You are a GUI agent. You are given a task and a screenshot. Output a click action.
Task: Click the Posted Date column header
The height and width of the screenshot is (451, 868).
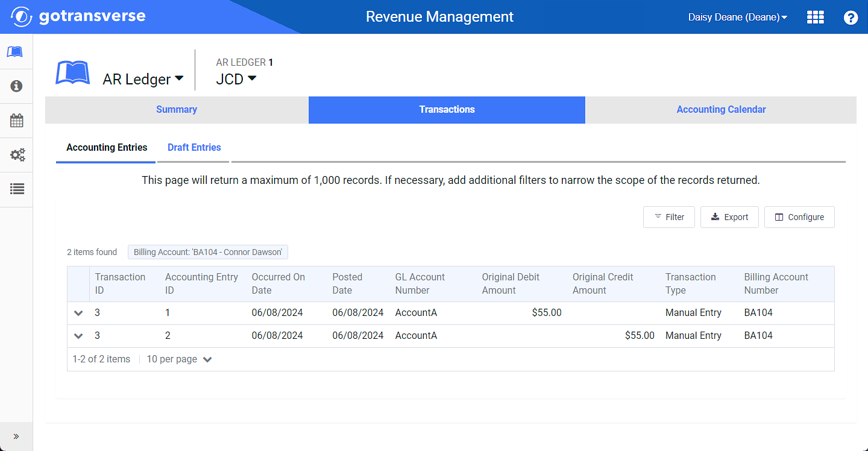coord(347,283)
